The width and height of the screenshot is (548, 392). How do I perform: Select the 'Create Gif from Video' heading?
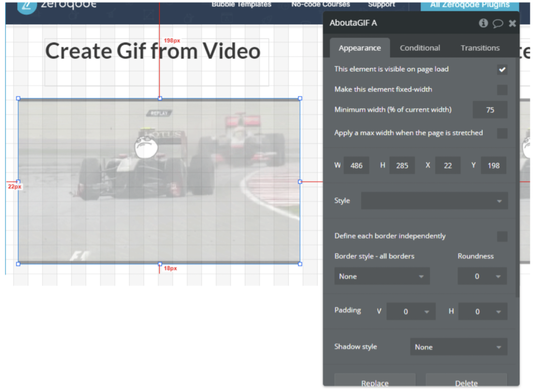point(153,51)
